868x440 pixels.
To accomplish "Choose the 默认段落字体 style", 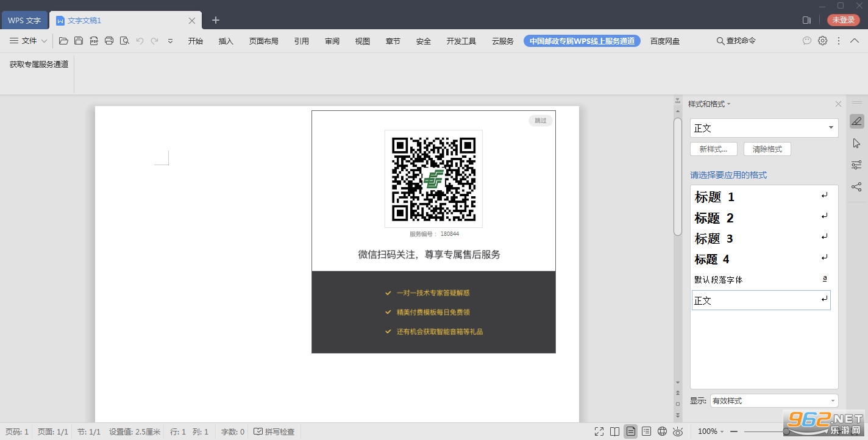I will [761, 280].
